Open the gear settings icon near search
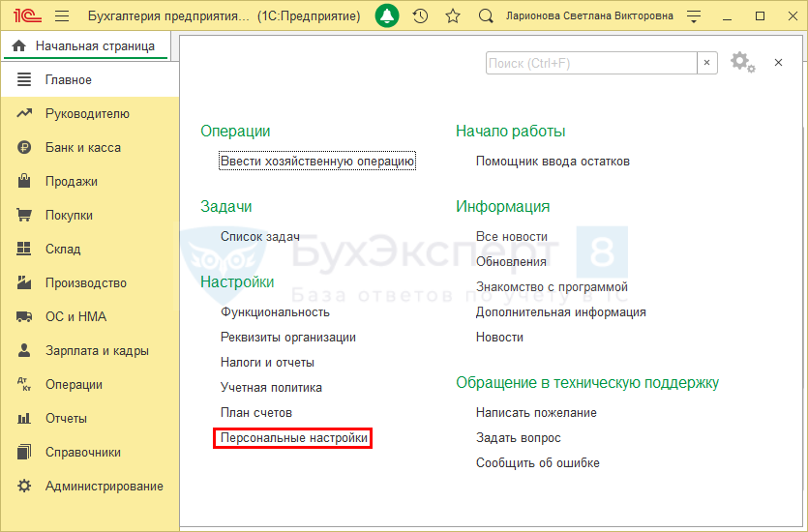808x532 pixels. pyautogui.click(x=740, y=62)
